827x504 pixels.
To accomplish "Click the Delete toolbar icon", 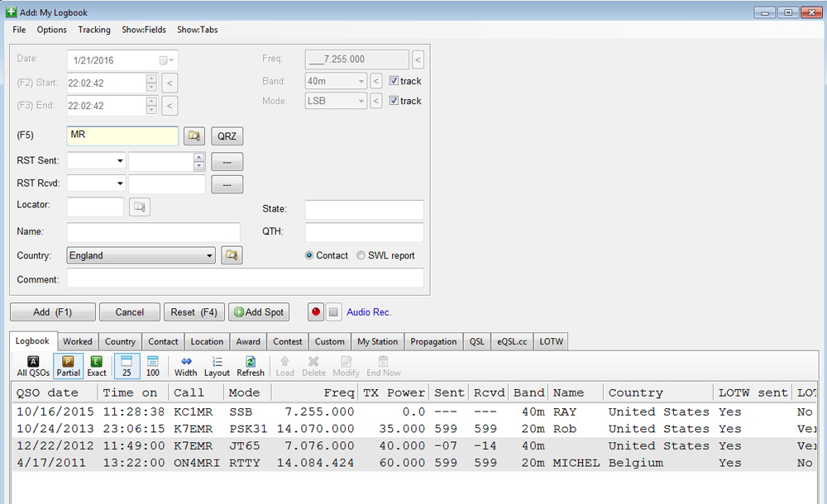I will (313, 366).
